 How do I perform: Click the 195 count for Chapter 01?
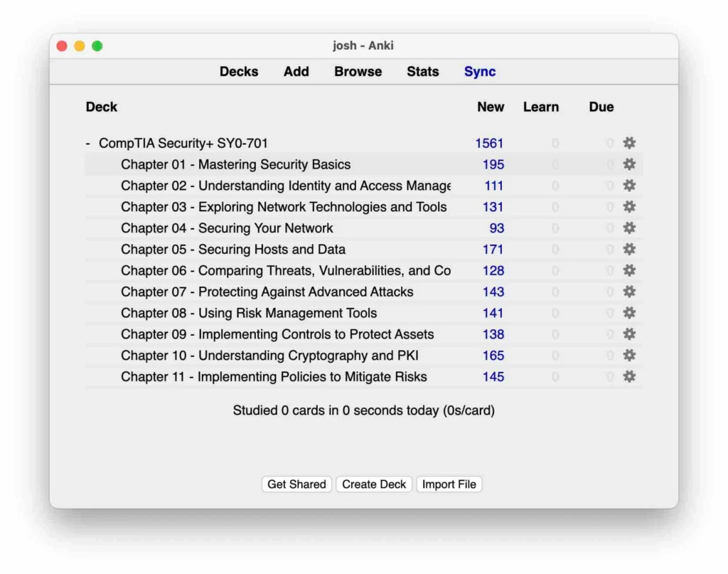click(493, 164)
